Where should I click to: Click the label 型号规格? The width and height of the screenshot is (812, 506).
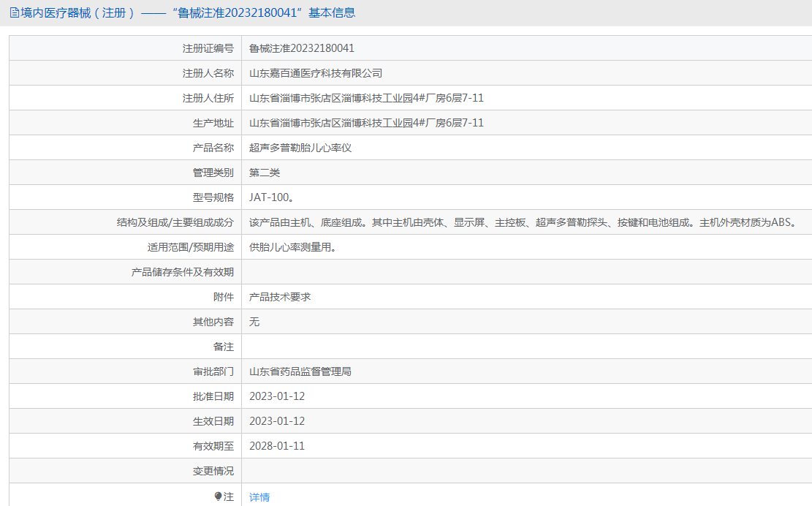pyautogui.click(x=213, y=197)
